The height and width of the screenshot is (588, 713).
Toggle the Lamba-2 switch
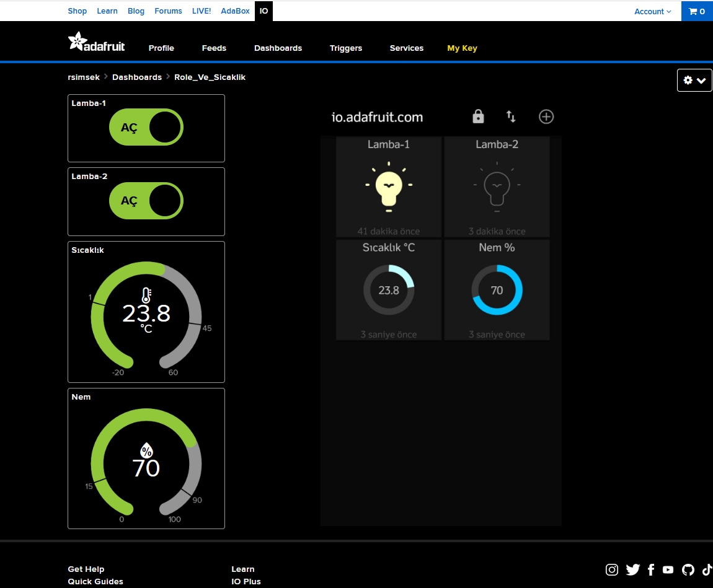pyautogui.click(x=146, y=201)
